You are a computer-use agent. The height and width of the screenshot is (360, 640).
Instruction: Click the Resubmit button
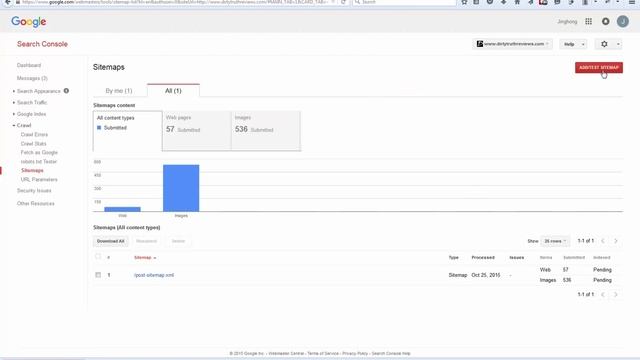click(146, 241)
